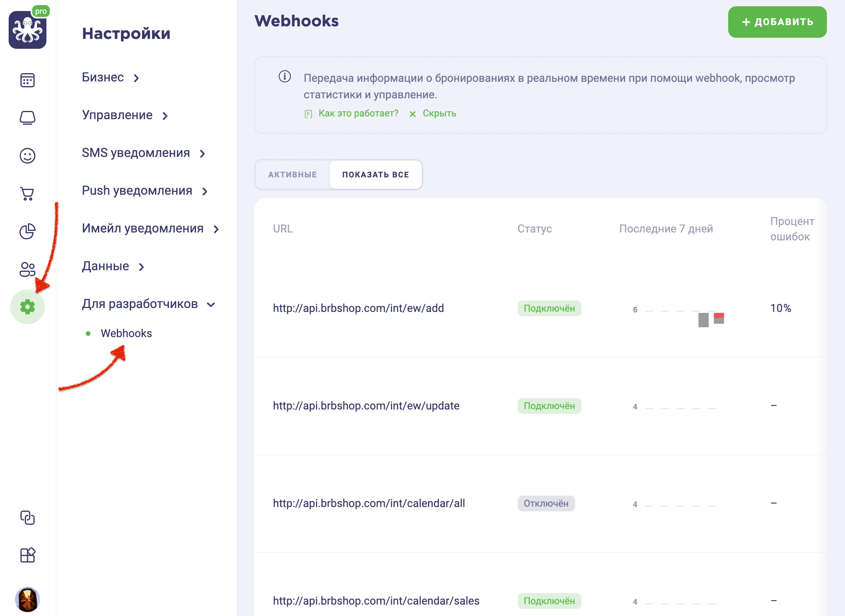The image size is (845, 616).
Task: Collapse the Для разработчиков section
Action: (x=149, y=304)
